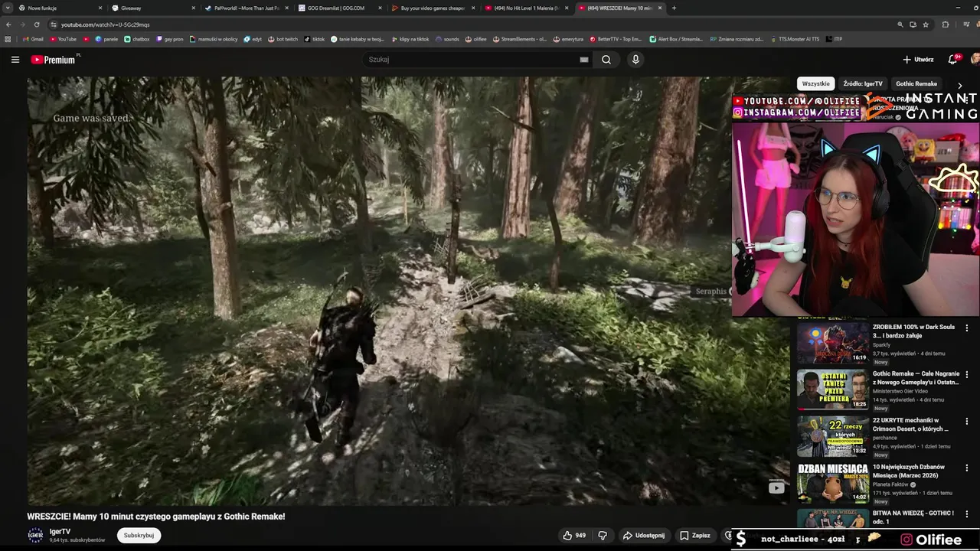Go to YouTube Premium home logo
980x551 pixels.
(x=53, y=60)
